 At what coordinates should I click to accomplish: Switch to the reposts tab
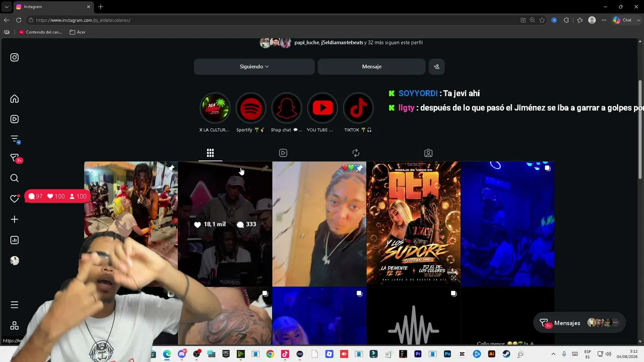pyautogui.click(x=356, y=153)
